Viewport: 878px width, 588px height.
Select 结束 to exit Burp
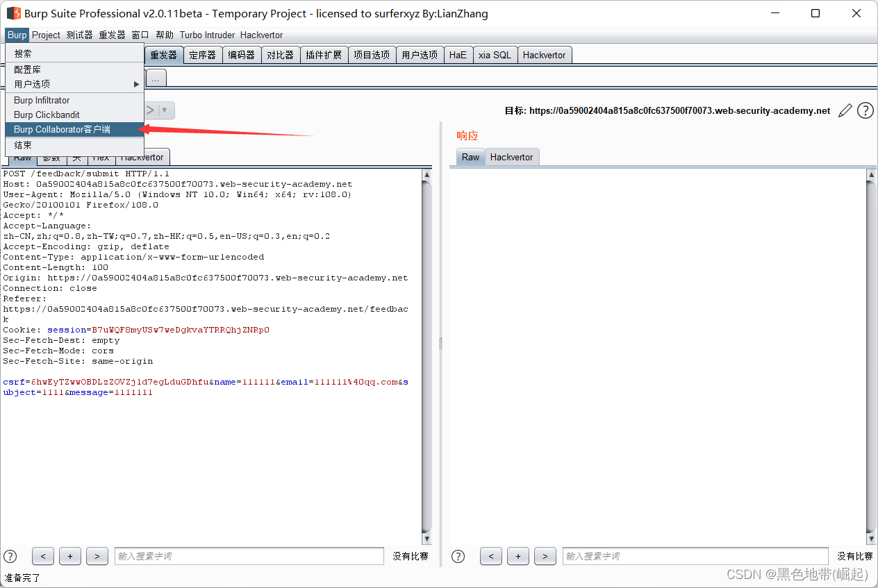tap(74, 146)
